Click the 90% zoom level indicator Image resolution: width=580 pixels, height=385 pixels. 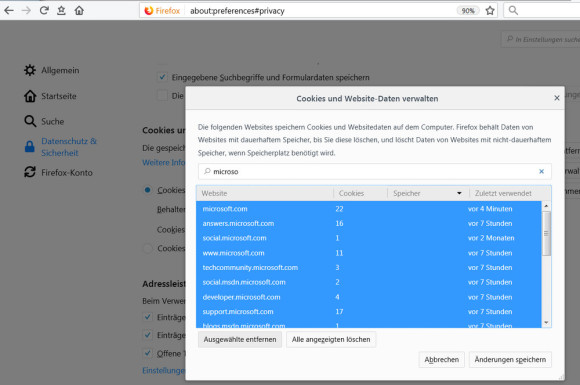click(x=468, y=11)
